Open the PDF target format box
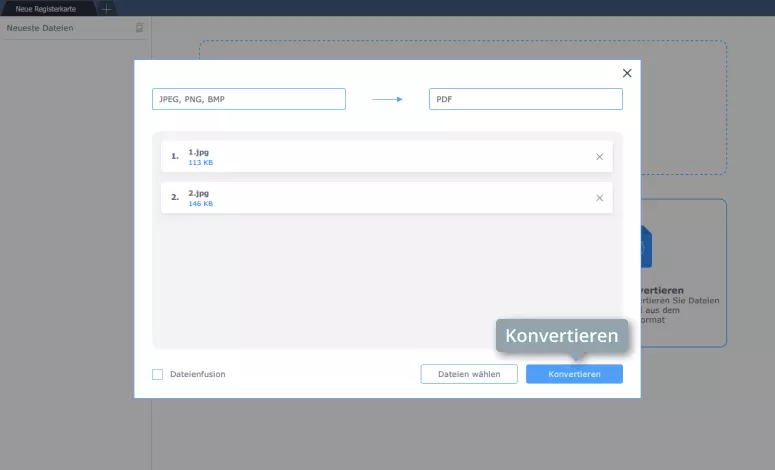 pyautogui.click(x=525, y=99)
